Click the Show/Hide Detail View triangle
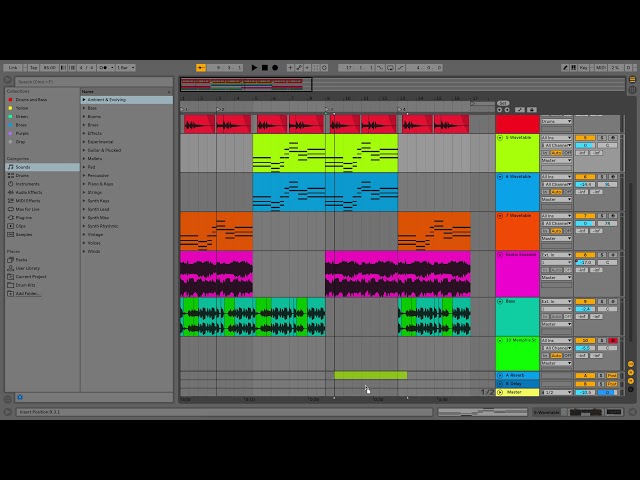 click(632, 412)
